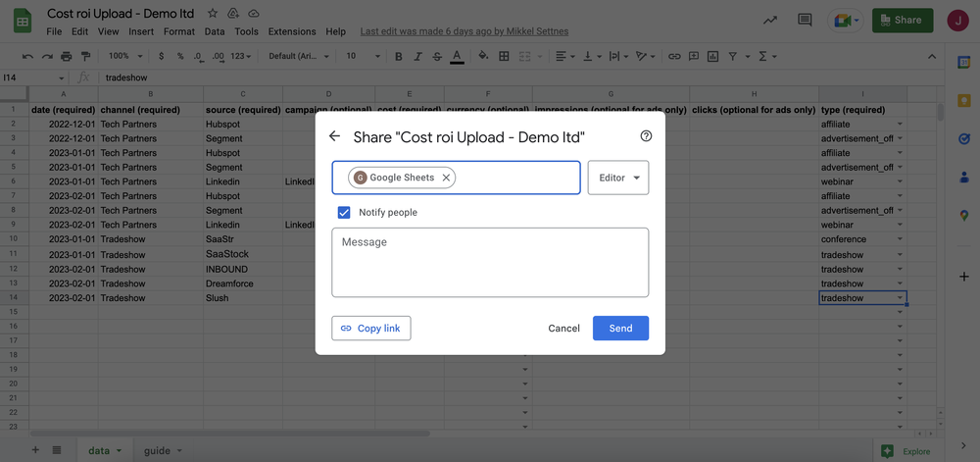The width and height of the screenshot is (980, 462).
Task: Open the View menu
Action: tap(108, 31)
